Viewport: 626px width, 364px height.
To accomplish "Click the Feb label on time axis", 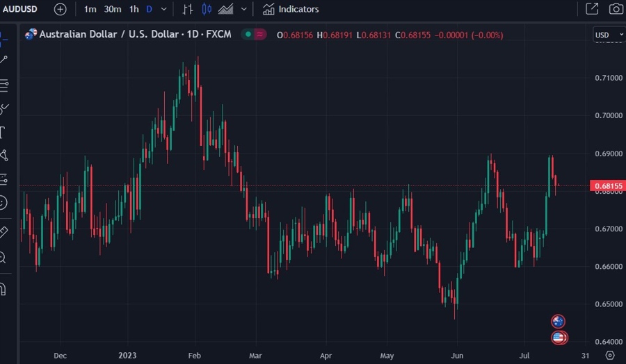I will 195,355.
